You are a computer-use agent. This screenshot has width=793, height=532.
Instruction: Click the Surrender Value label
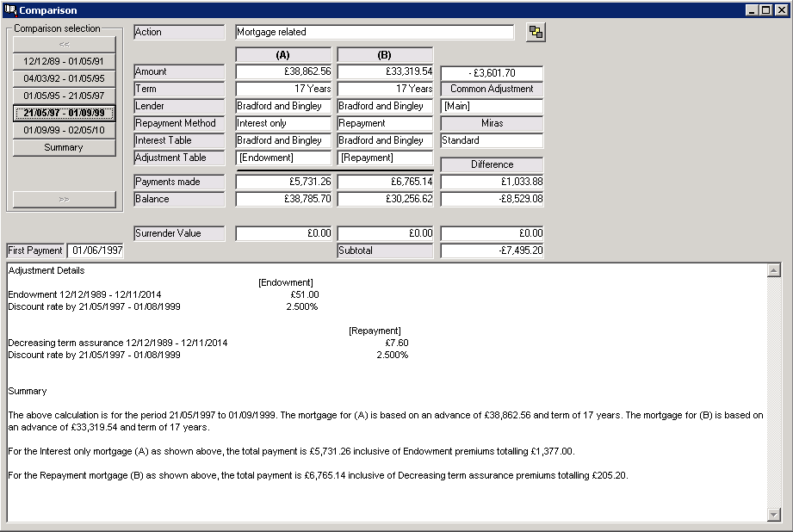coord(179,233)
